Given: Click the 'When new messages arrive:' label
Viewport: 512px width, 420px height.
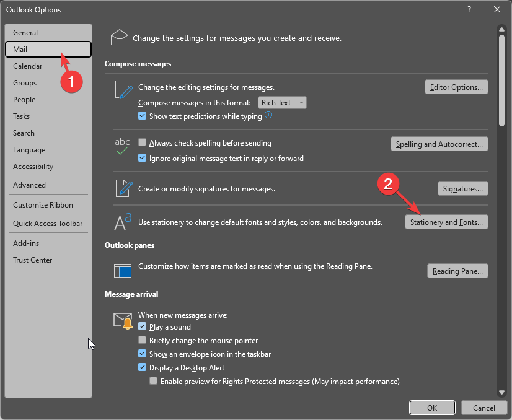Looking at the screenshot, I should click(x=183, y=315).
